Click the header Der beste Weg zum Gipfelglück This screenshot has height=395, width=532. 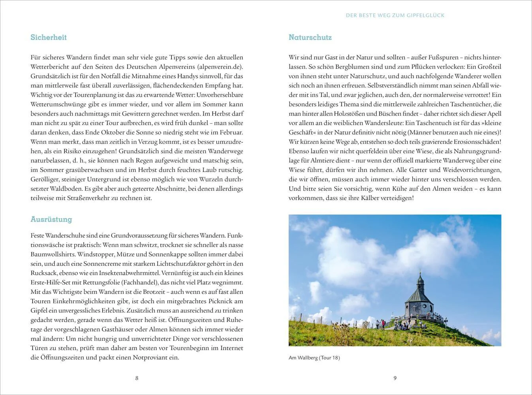(x=395, y=15)
